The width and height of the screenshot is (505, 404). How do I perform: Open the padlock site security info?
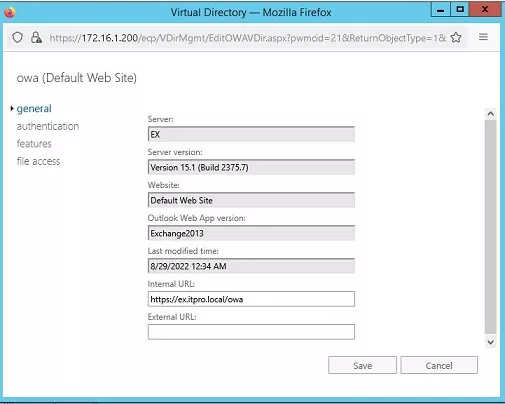(36, 37)
